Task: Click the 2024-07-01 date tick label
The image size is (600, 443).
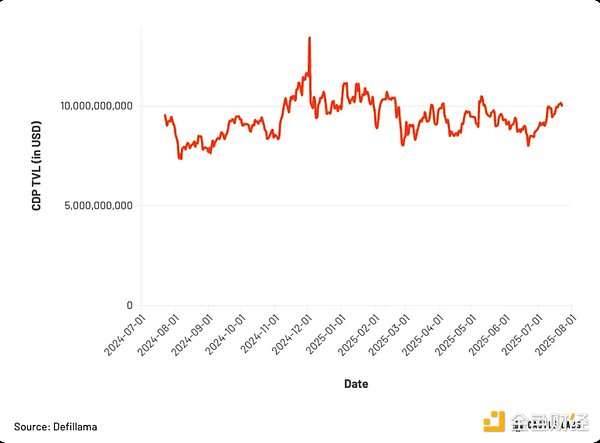Action: coord(123,334)
